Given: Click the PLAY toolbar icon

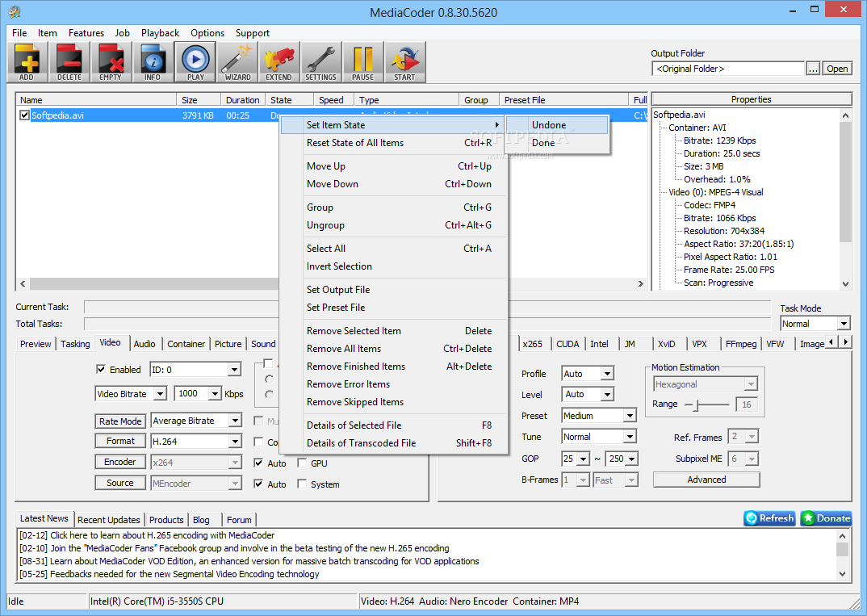Looking at the screenshot, I should [x=195, y=62].
